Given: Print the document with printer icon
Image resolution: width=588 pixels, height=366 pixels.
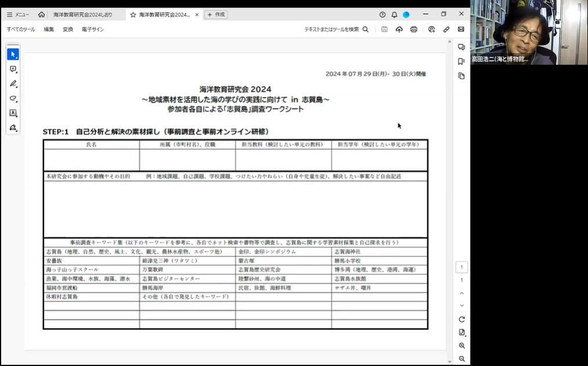Looking at the screenshot, I should pyautogui.click(x=413, y=29).
